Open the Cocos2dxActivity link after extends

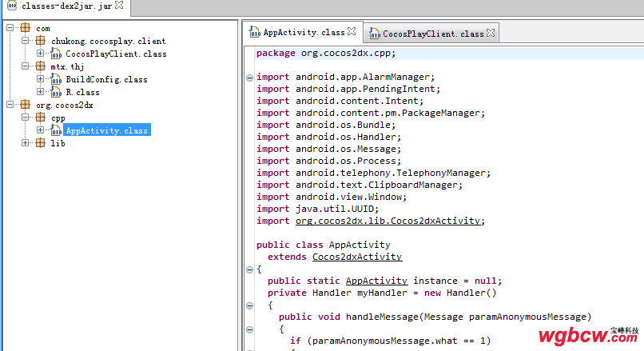point(357,257)
